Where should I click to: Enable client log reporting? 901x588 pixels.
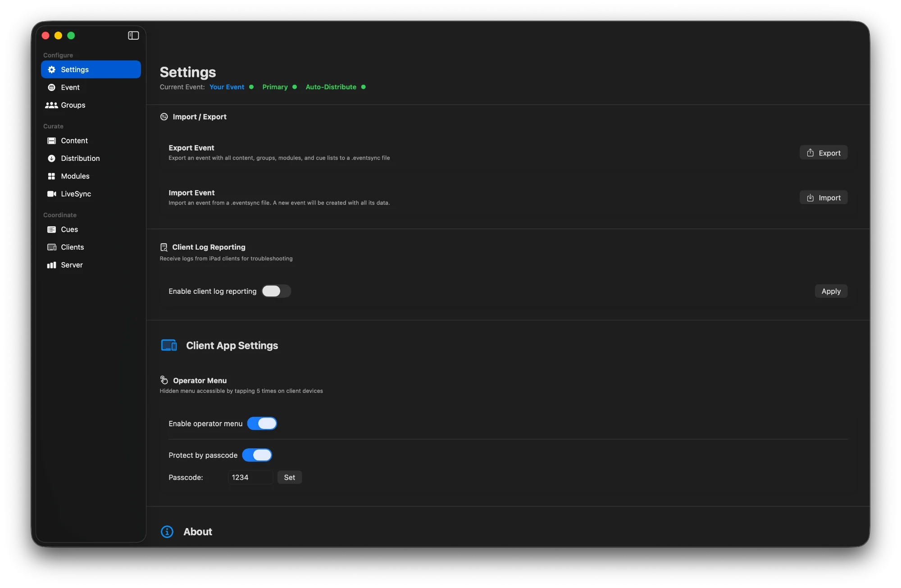(x=276, y=291)
